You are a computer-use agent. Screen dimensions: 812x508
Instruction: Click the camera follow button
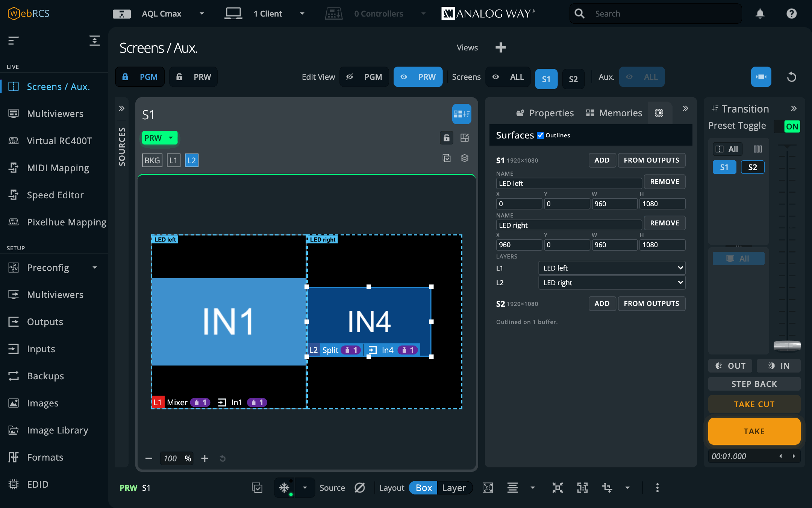[761, 77]
